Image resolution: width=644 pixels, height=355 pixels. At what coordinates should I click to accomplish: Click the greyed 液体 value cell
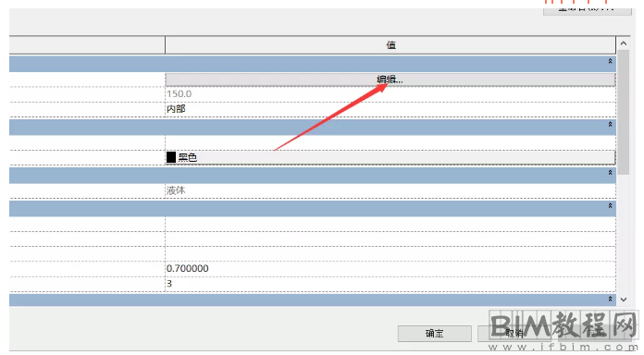coord(390,190)
